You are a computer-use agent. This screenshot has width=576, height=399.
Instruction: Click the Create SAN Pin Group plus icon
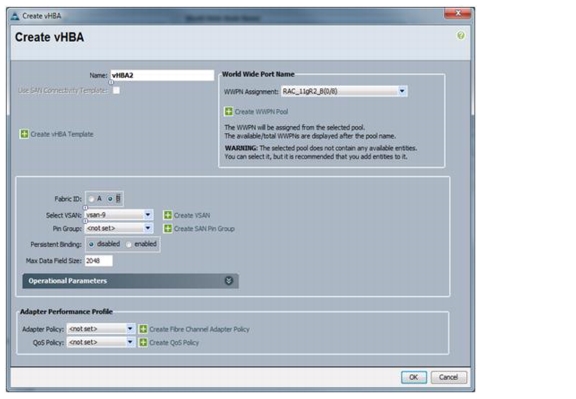tap(168, 229)
